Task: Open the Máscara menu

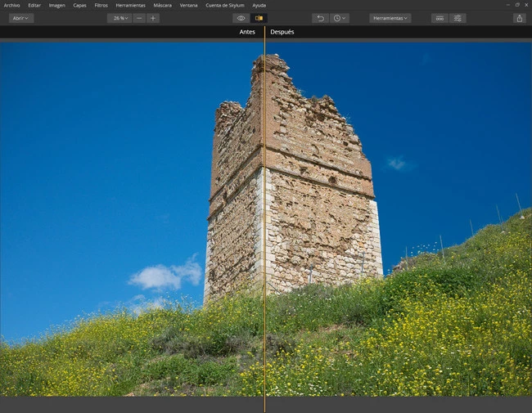Action: click(x=162, y=5)
